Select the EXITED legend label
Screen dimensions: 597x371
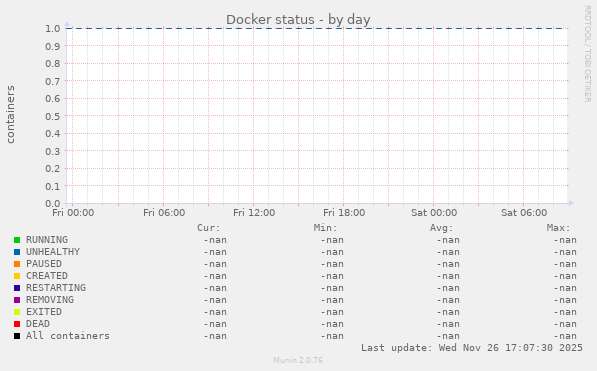(x=44, y=312)
